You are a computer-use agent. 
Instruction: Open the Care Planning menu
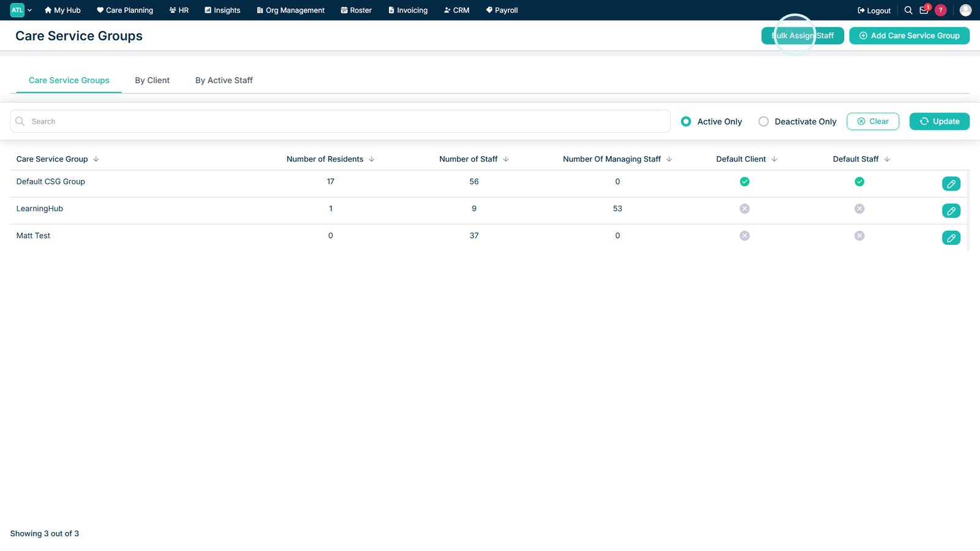[x=125, y=10]
